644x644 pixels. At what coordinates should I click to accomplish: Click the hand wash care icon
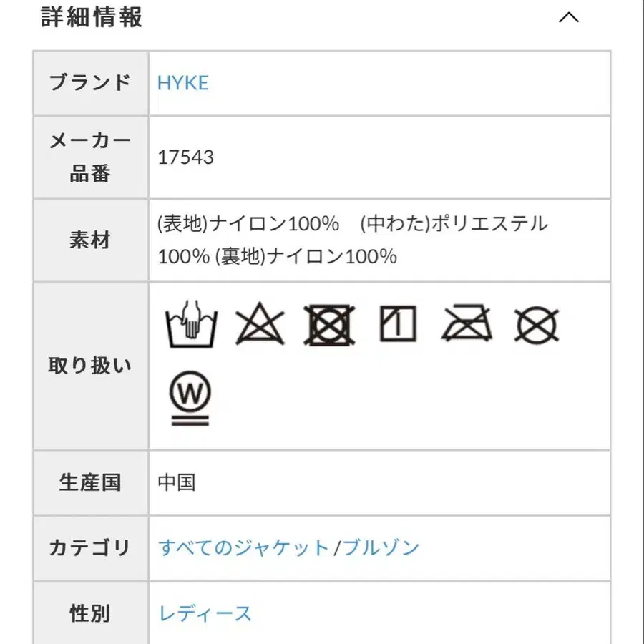190,324
